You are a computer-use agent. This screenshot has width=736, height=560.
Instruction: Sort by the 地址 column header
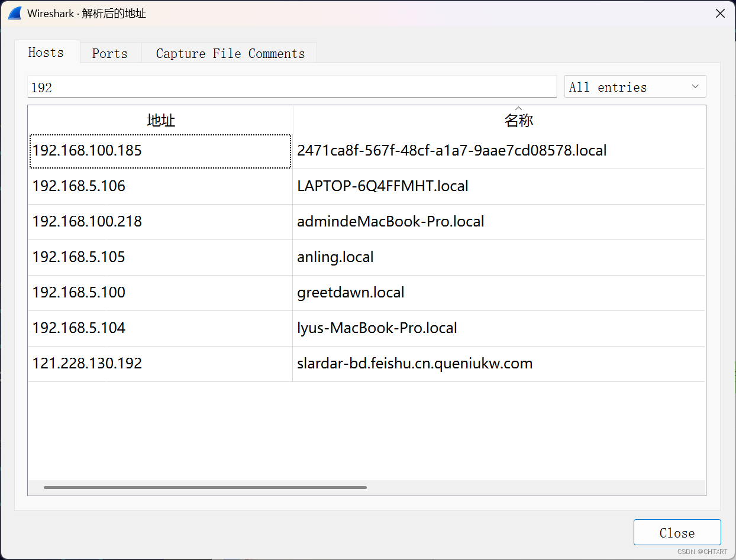click(x=160, y=120)
